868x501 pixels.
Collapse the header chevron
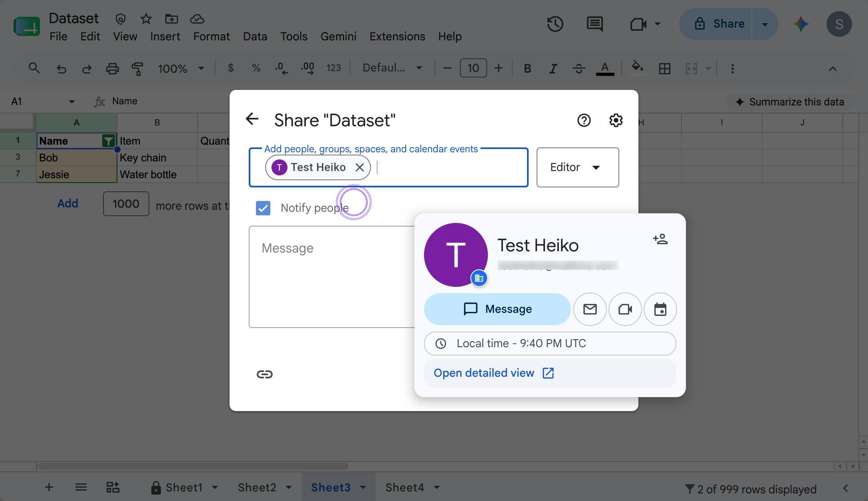tap(832, 69)
